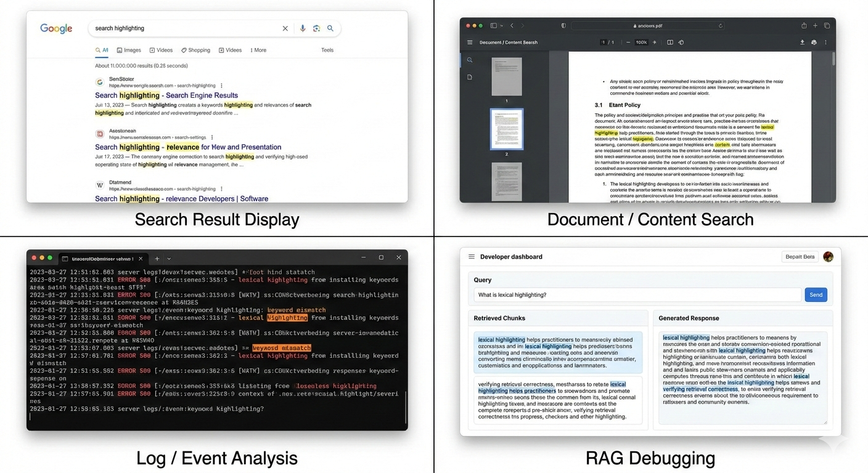This screenshot has width=868, height=473.
Task: Open the terminal new-tab dropdown chevron
Action: point(169,259)
